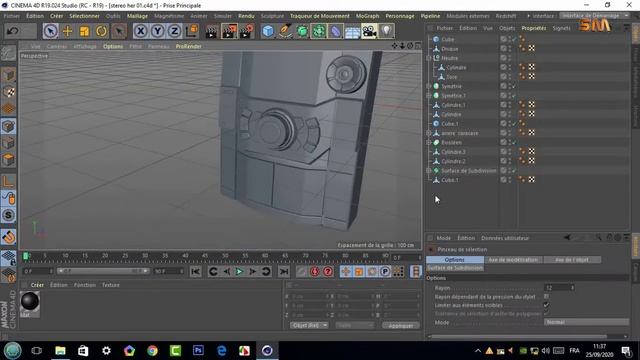The height and width of the screenshot is (360, 640).
Task: Switch to Edges mode in left palette
Action: [8, 143]
